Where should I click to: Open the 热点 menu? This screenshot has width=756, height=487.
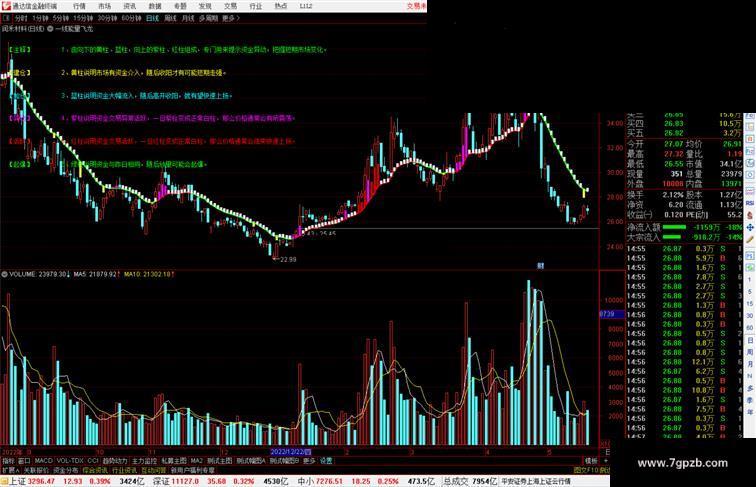click(280, 6)
